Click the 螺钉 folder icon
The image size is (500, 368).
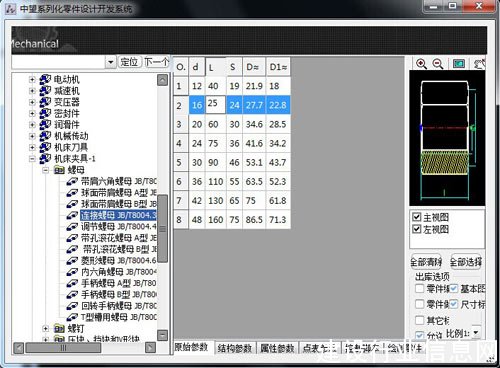(x=59, y=329)
